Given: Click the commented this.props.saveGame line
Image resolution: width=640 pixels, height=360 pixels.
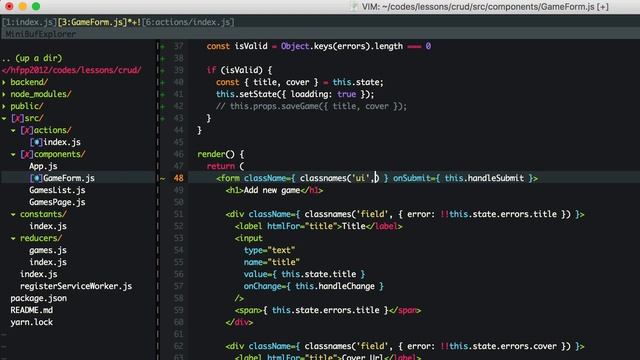Looking at the screenshot, I should click(x=311, y=106).
